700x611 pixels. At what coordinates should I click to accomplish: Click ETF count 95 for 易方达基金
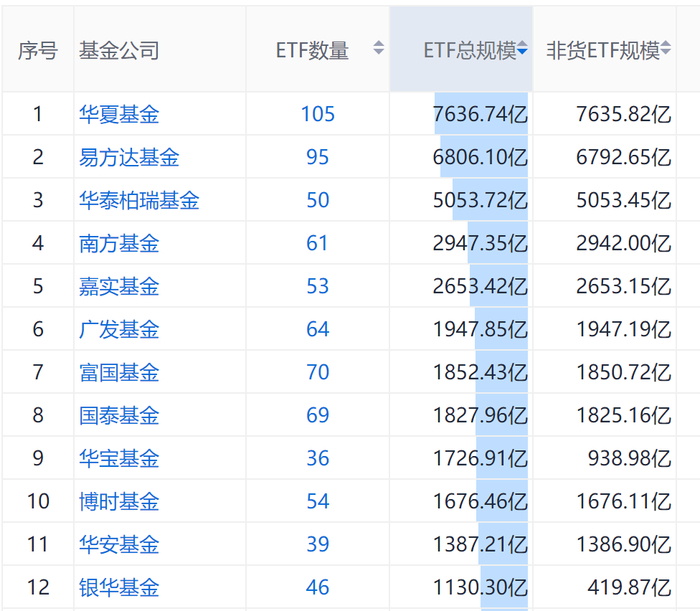tap(317, 157)
